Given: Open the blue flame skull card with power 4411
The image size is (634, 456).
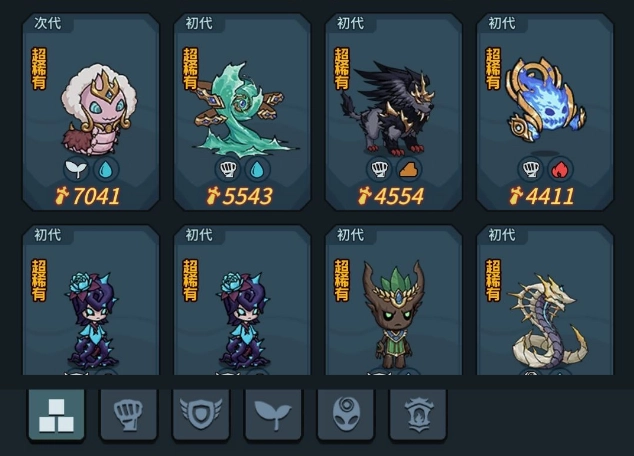Looking at the screenshot, I should [x=545, y=112].
